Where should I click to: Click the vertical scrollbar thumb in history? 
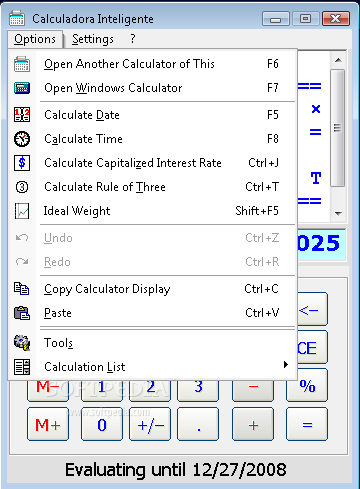click(338, 128)
